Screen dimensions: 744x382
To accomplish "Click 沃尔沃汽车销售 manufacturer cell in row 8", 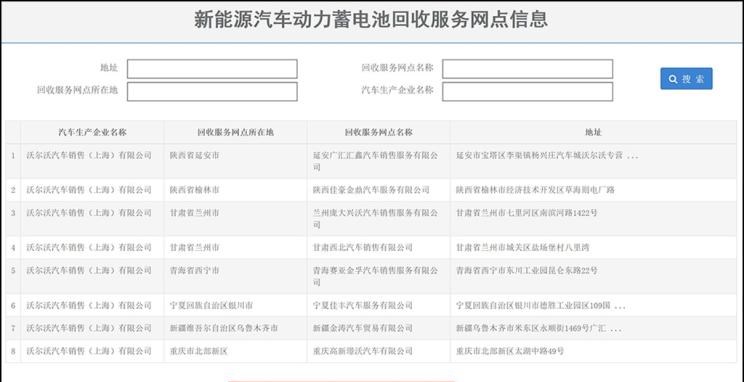I will coord(89,351).
